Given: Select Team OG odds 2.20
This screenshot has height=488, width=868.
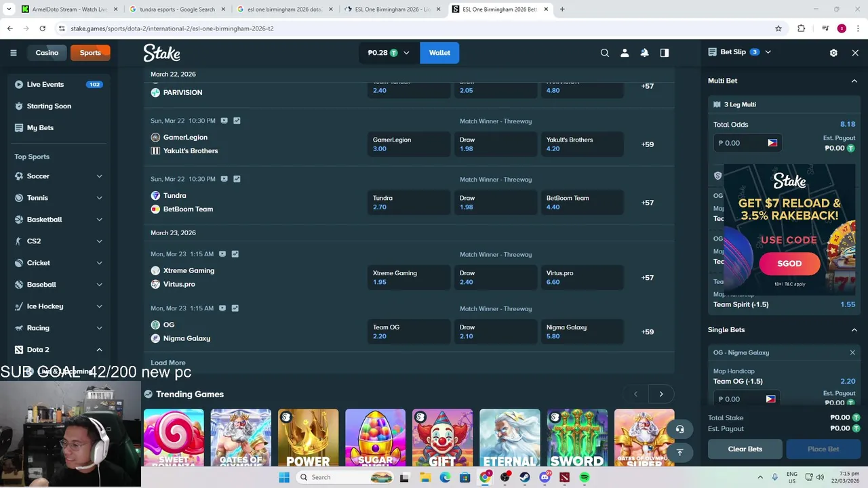Looking at the screenshot, I should (408, 331).
